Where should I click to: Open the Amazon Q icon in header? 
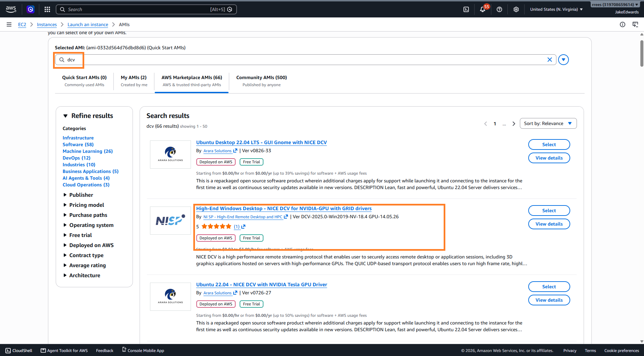pyautogui.click(x=31, y=9)
